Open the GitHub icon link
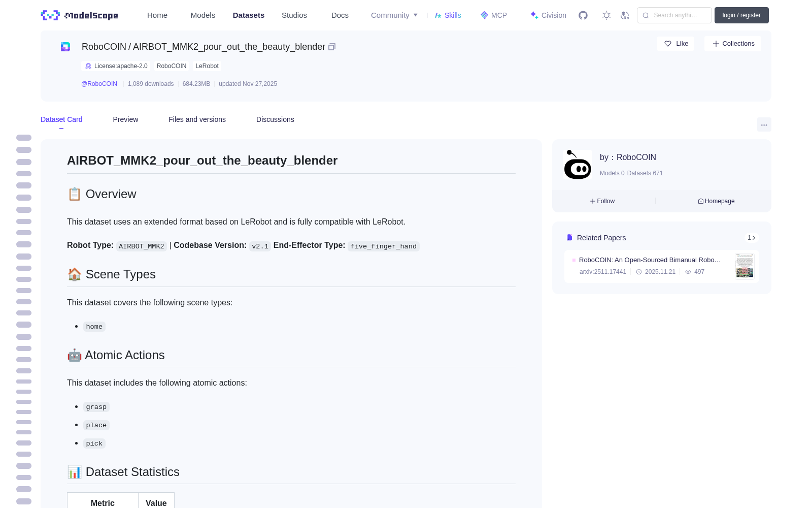This screenshot has height=508, width=812. (583, 15)
